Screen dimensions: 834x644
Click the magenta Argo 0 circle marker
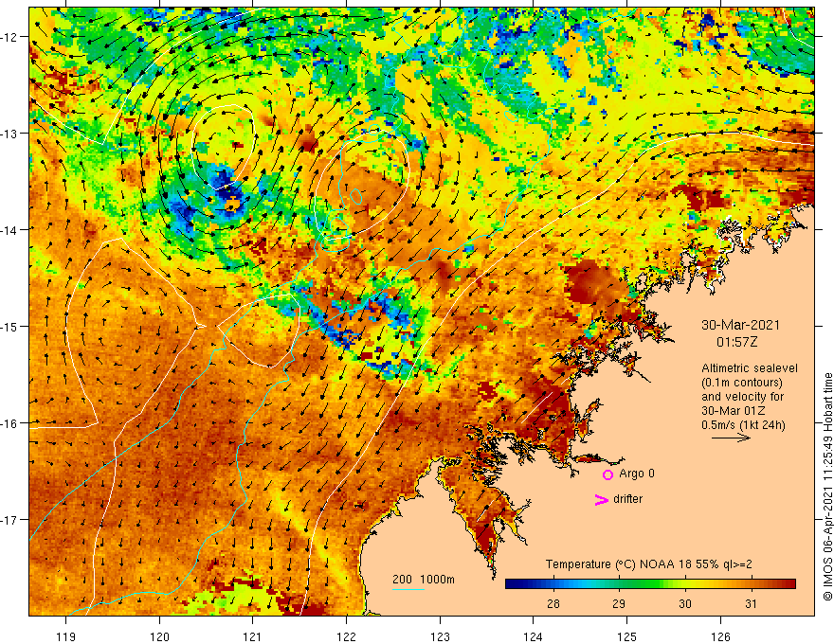pyautogui.click(x=607, y=474)
